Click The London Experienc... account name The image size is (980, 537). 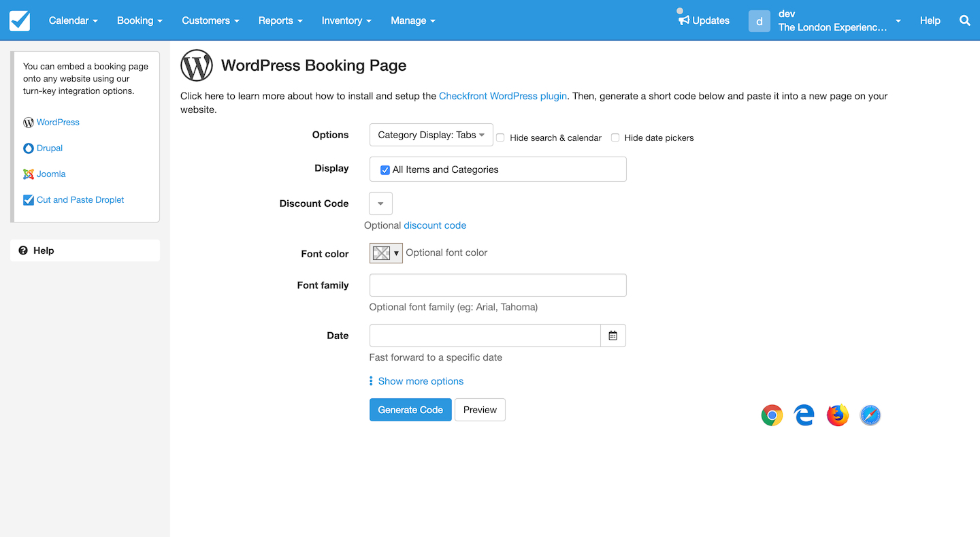pos(832,28)
